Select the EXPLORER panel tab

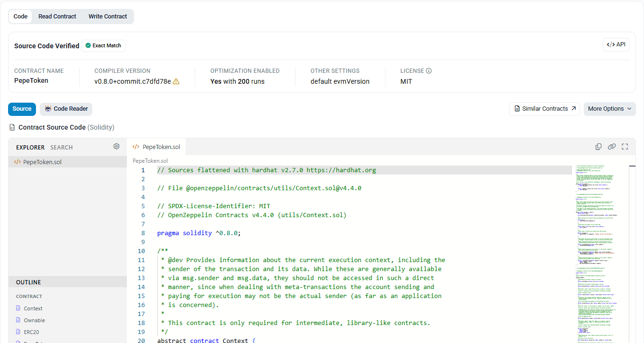pos(30,148)
